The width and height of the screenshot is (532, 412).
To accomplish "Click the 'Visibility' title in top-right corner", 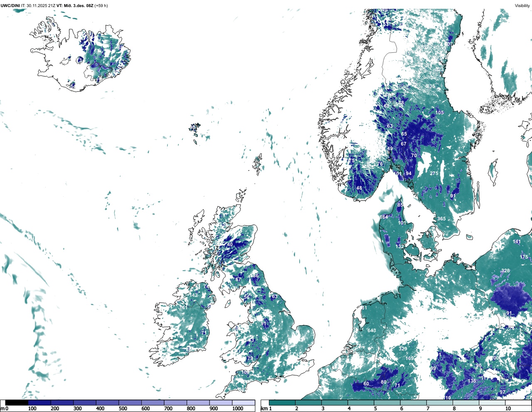I will 522,5.
